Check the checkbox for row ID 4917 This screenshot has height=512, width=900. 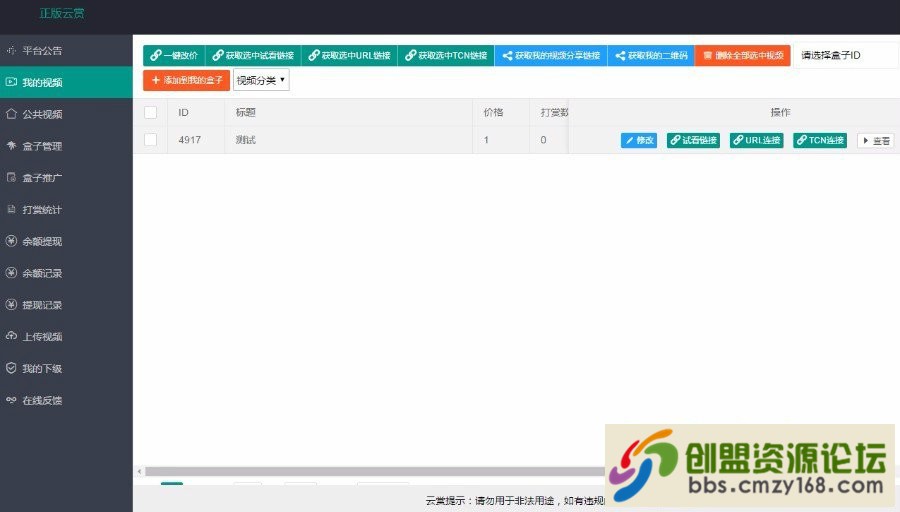[150, 139]
